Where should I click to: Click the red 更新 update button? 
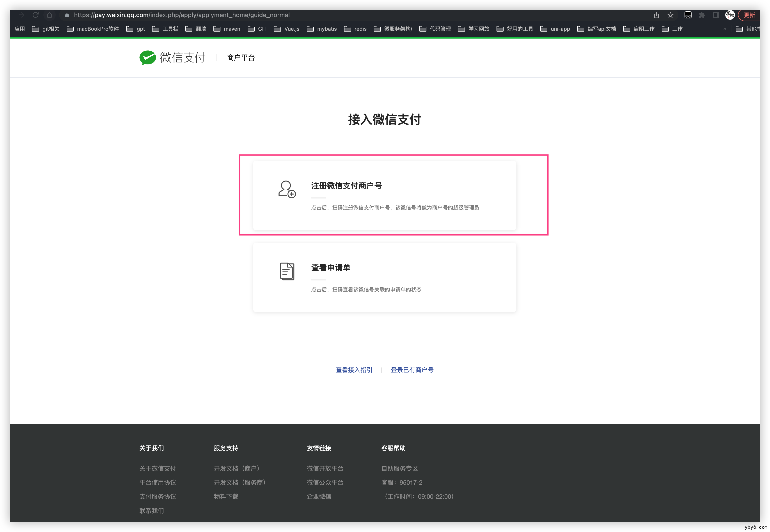[x=749, y=15]
